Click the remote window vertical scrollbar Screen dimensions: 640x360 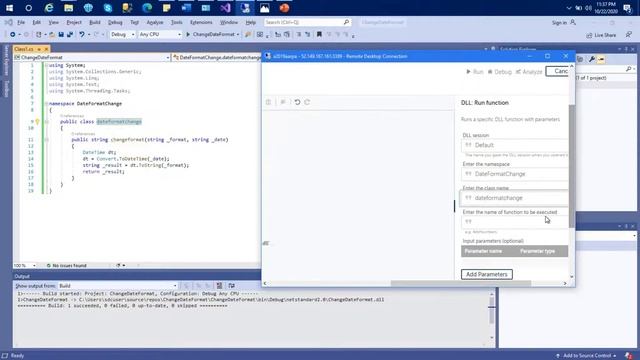[x=571, y=167]
